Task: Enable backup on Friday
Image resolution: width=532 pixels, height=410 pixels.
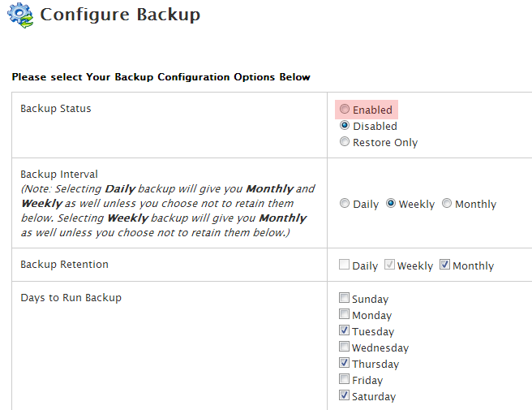Action: 344,379
